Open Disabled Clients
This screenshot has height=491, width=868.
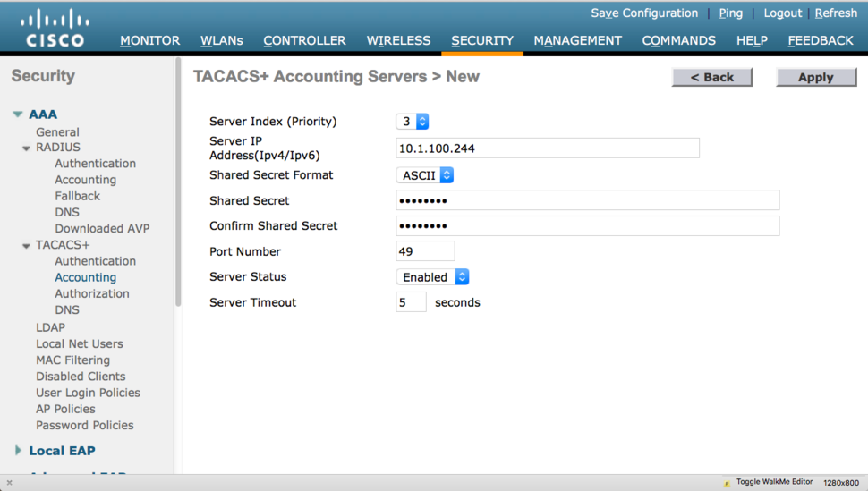coord(81,377)
